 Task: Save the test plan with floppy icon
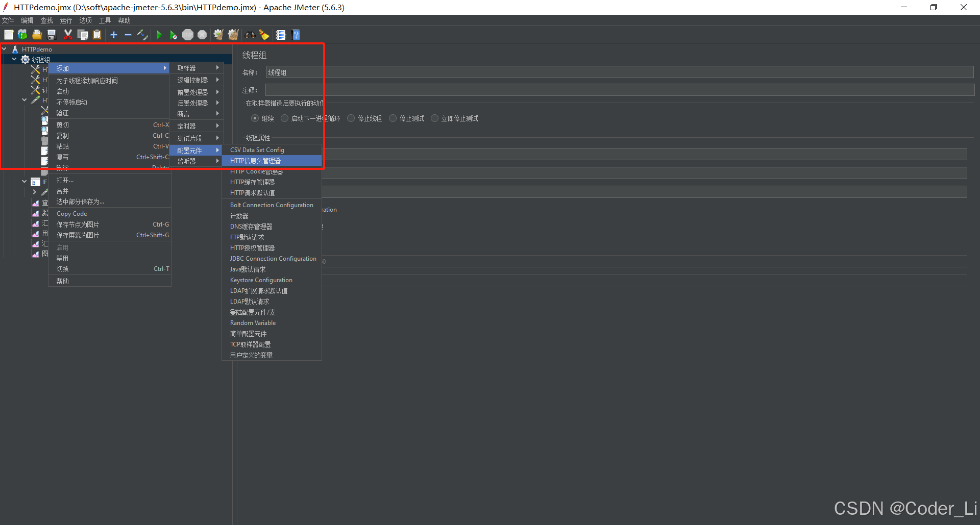(52, 35)
